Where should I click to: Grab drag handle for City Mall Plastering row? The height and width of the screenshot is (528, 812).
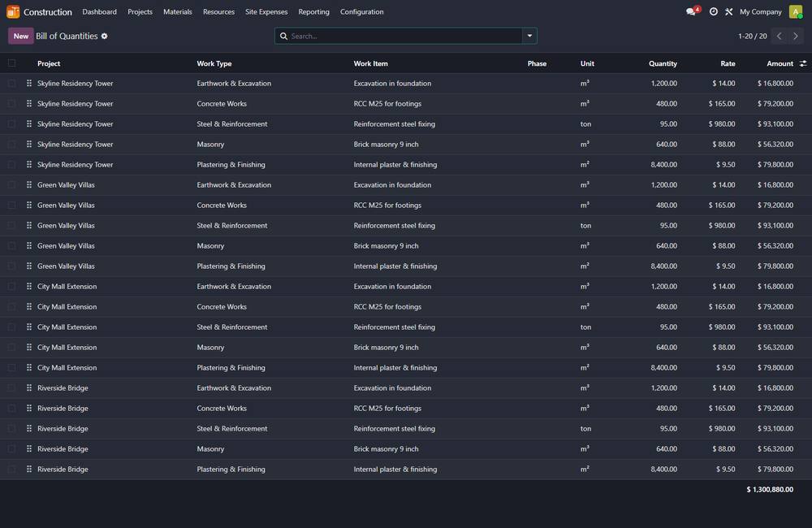[29, 368]
